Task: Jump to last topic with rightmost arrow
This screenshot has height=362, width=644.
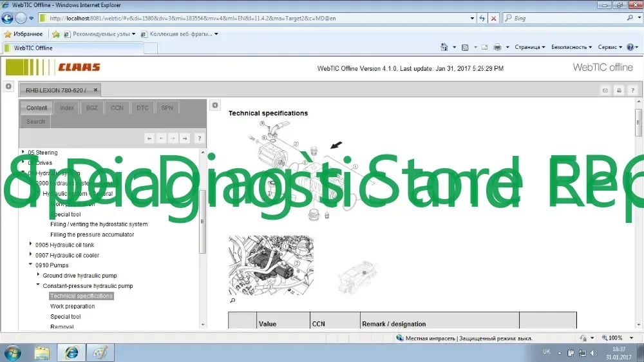Action: 185,138
